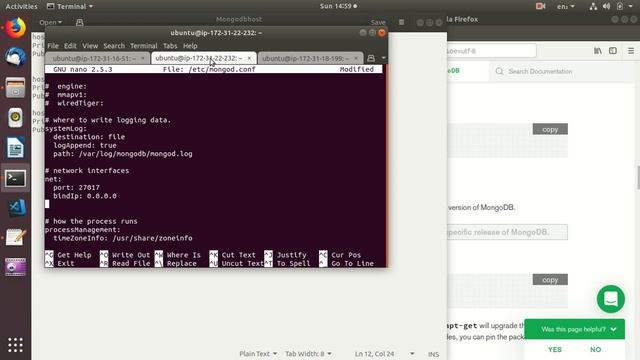Close the terminal tab ip-172-31-18-199
This screenshot has width=640, height=360.
click(x=356, y=58)
